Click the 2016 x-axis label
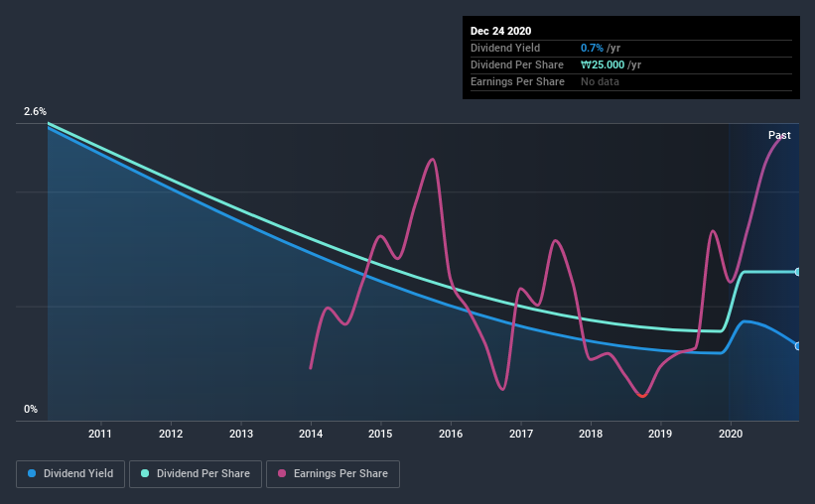815x504 pixels. point(451,434)
